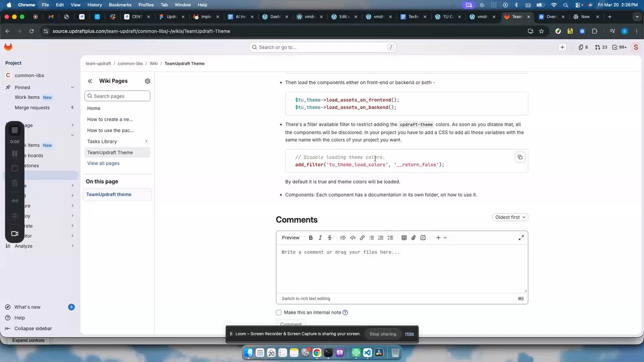Apply strikethrough in comment toolbar

click(x=330, y=238)
